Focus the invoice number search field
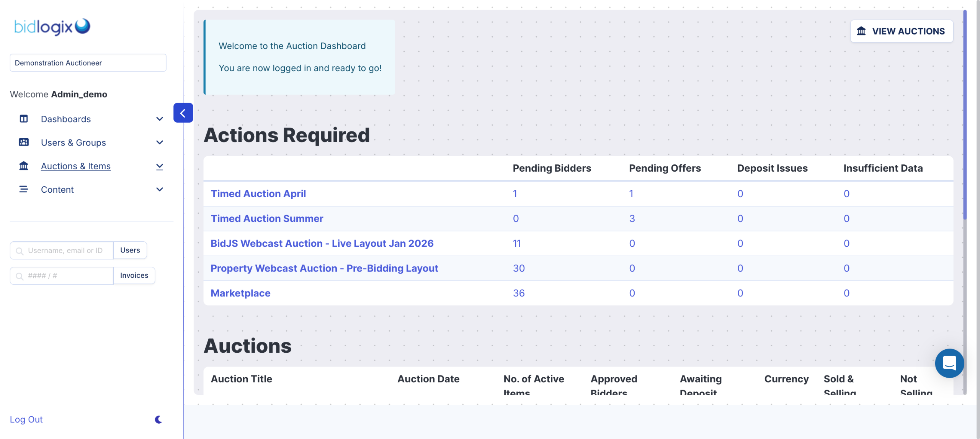This screenshot has width=980, height=439. pos(62,276)
